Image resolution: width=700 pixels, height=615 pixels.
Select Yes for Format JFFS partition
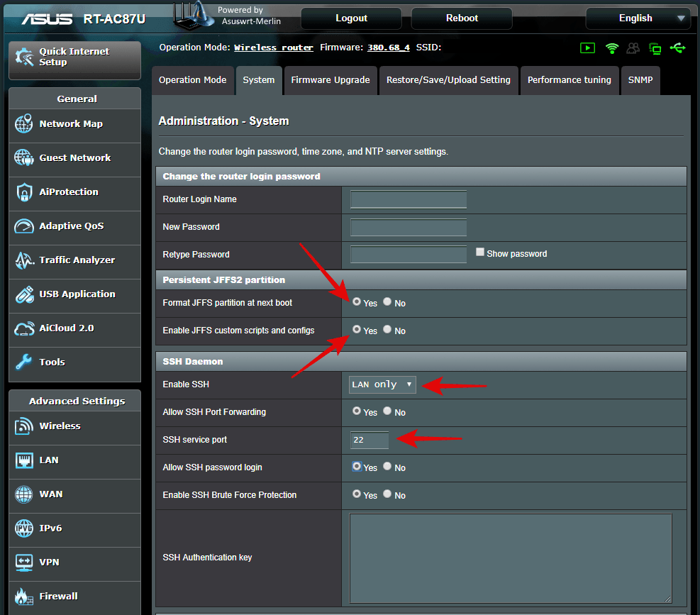tap(356, 301)
